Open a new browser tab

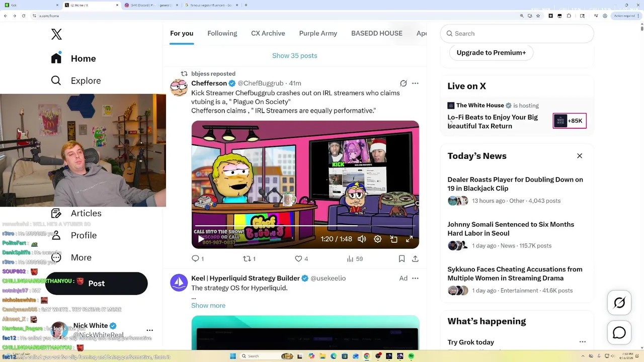[246, 5]
